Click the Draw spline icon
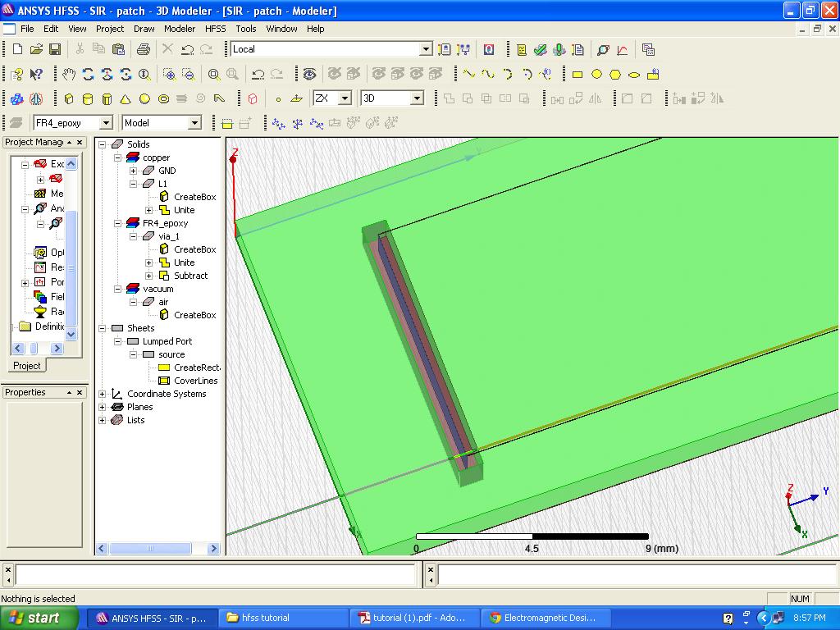Viewport: 840px width, 630px height. point(488,74)
